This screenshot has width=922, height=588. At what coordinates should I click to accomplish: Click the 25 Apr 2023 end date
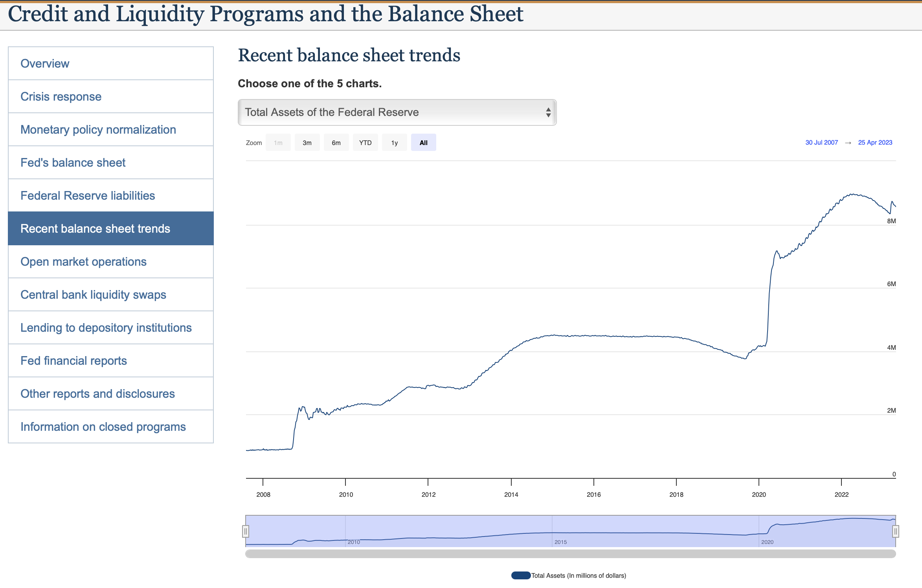pyautogui.click(x=875, y=142)
